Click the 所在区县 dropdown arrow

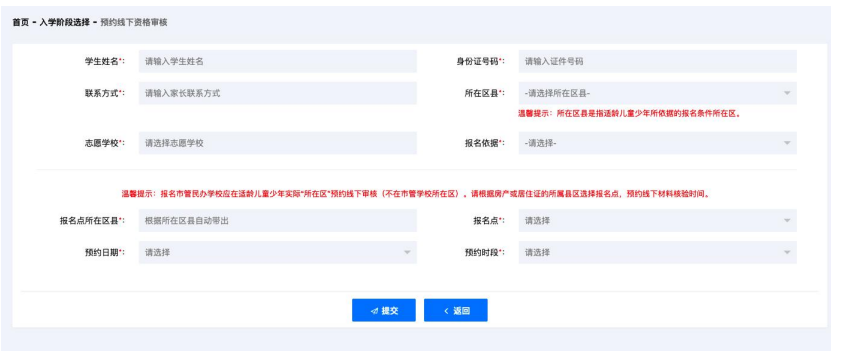pos(787,93)
